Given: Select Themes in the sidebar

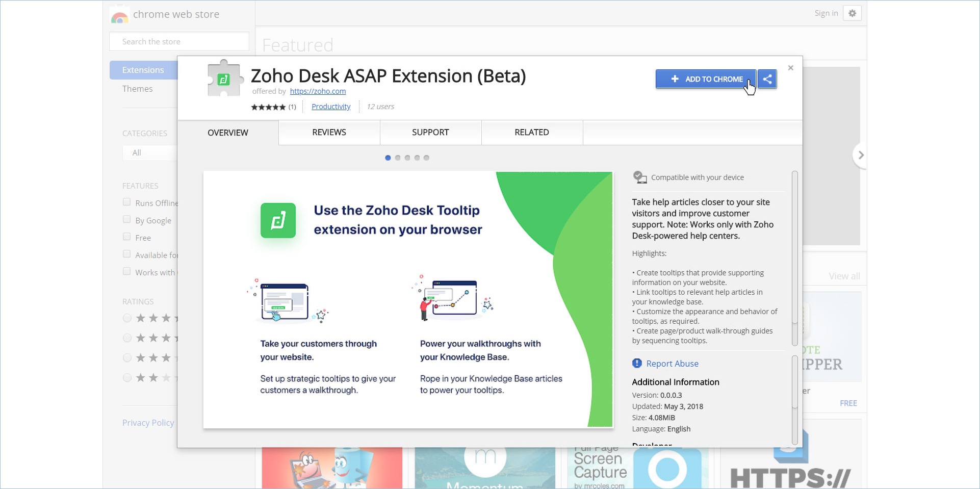Looking at the screenshot, I should (137, 89).
